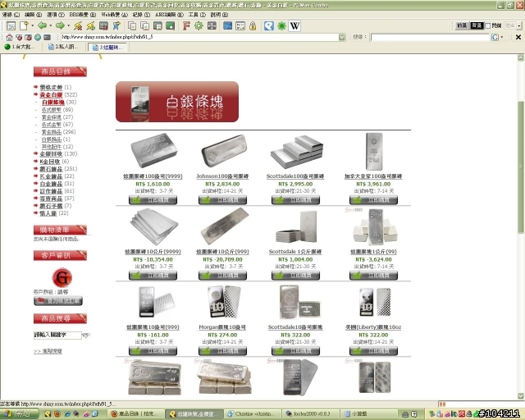Screen dimensions: 525x420
Task: Buy the 100盎司(9999) silver bar at NT$ 1,610
Action: point(153,200)
